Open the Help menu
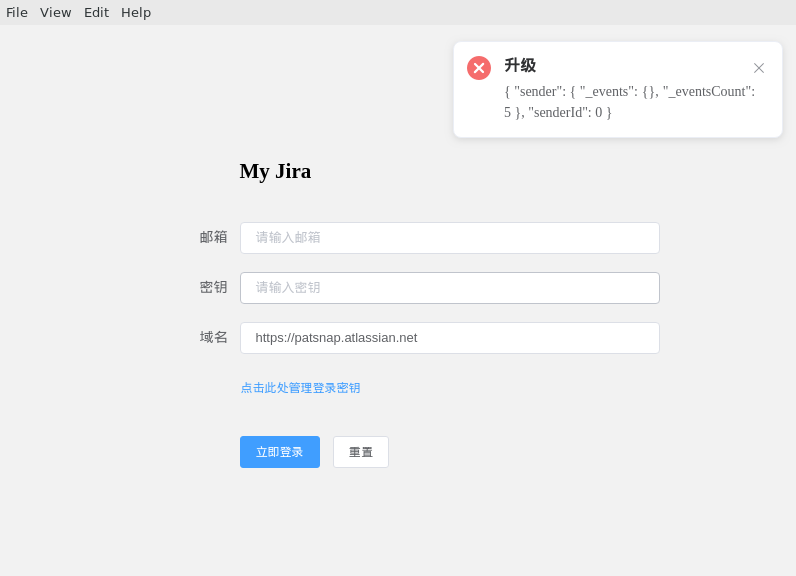 tap(136, 12)
